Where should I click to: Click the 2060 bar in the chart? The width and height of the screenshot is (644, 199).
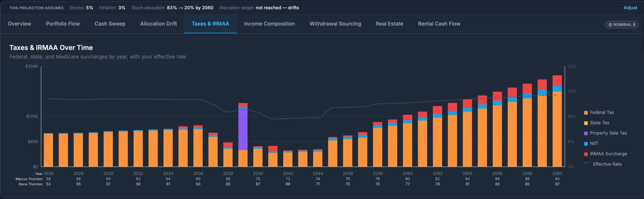pos(557,121)
